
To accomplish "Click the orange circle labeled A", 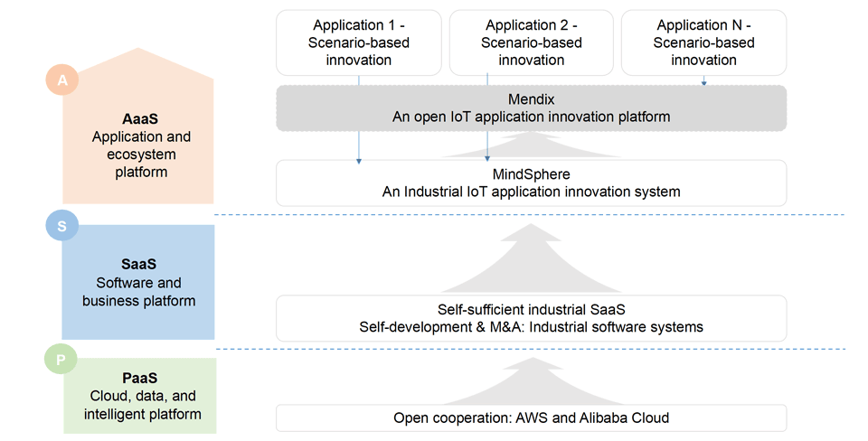I will click(x=62, y=80).
